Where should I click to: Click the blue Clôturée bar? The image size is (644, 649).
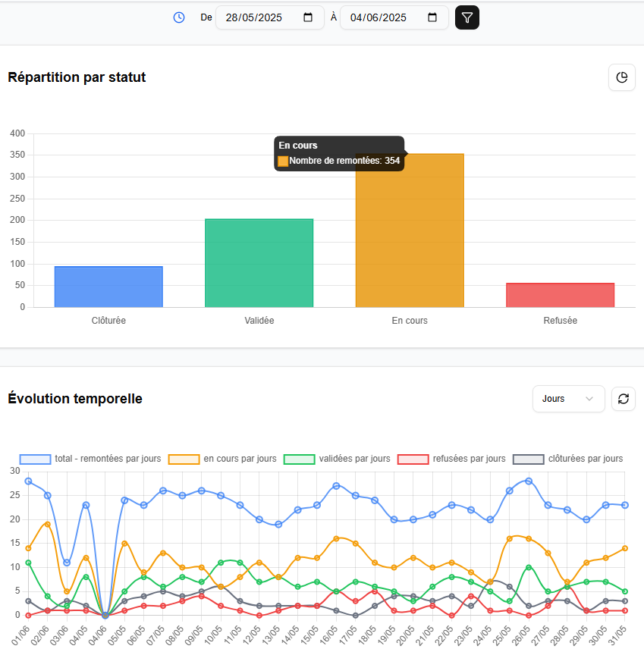pos(108,287)
